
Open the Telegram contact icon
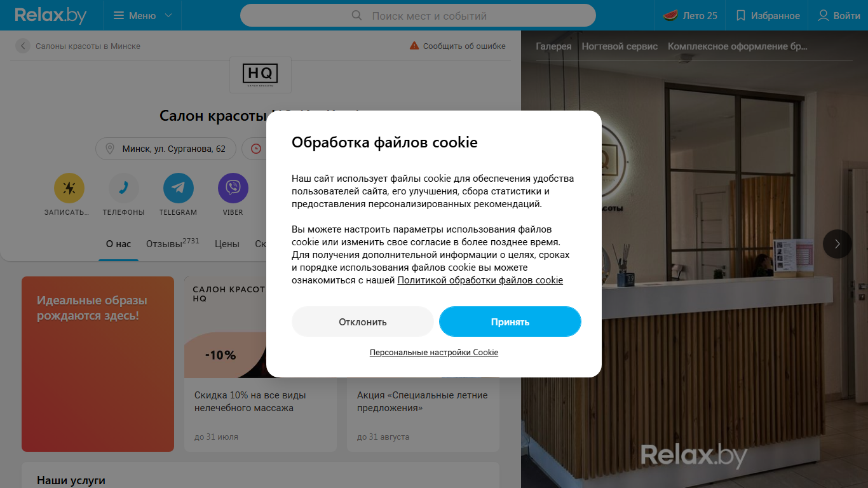pyautogui.click(x=179, y=188)
